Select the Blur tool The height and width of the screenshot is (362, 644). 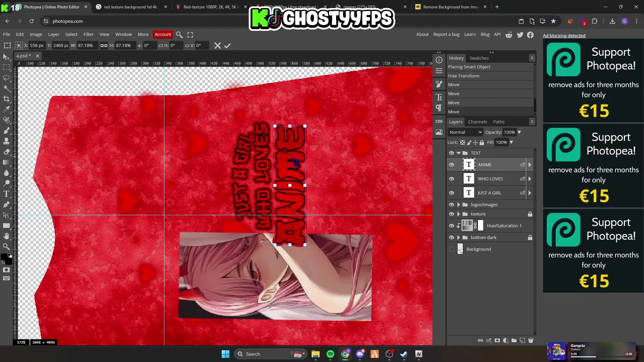point(7,173)
